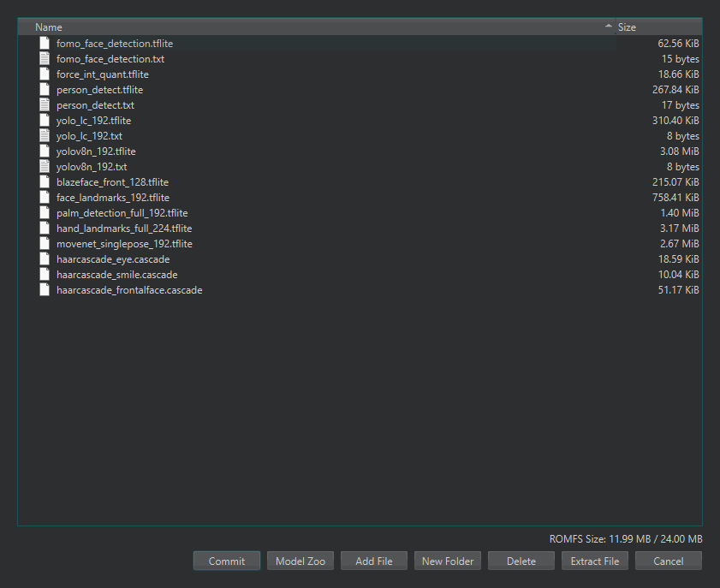Open the Model Zoo
The height and width of the screenshot is (588, 720).
[x=300, y=561]
